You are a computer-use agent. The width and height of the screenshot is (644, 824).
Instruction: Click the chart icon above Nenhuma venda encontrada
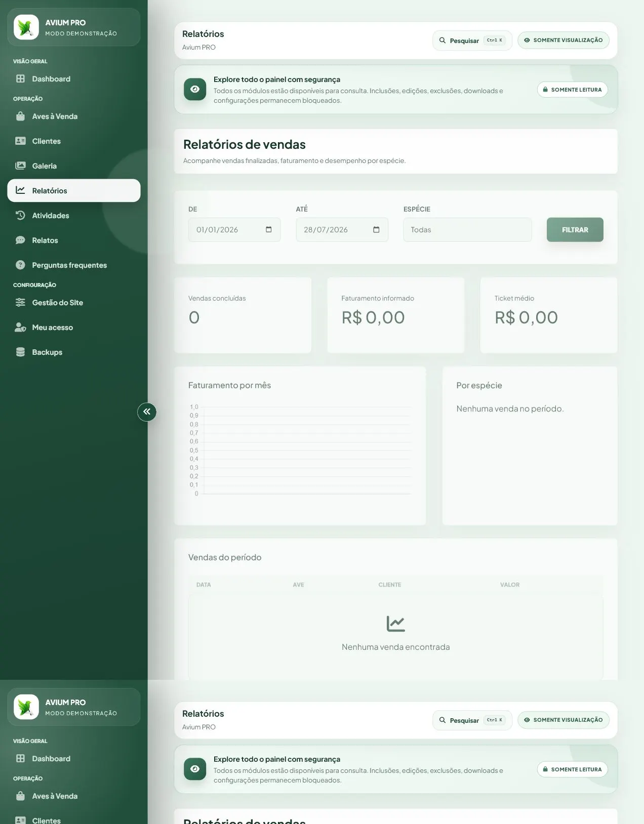point(395,624)
